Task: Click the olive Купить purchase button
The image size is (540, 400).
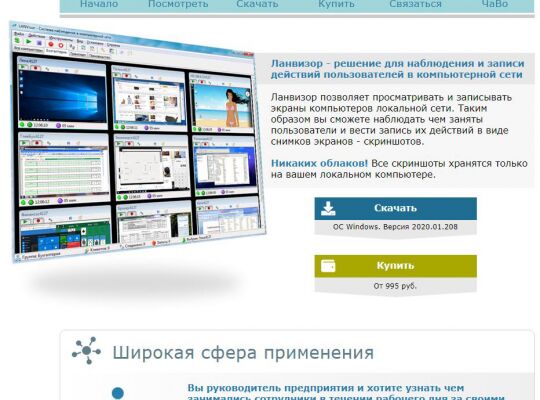Action: click(395, 266)
